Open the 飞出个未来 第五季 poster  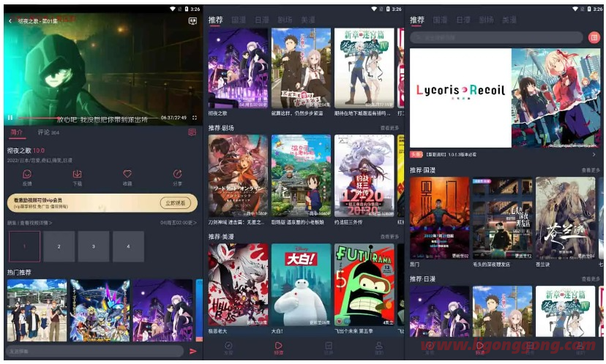pos(364,285)
